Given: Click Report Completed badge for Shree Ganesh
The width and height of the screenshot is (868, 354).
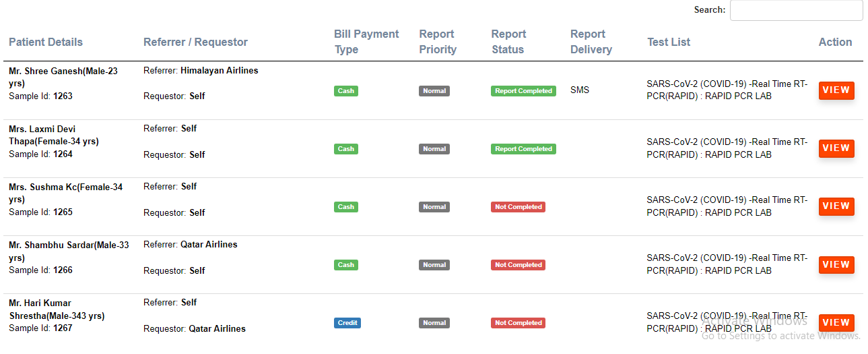Looking at the screenshot, I should pos(523,91).
